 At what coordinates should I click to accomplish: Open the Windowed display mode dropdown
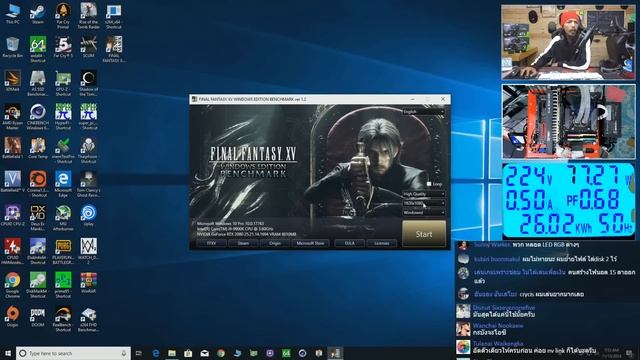[423, 213]
